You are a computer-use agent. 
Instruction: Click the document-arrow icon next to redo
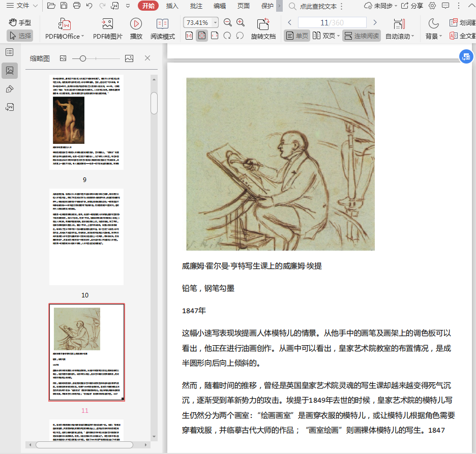pos(115,6)
